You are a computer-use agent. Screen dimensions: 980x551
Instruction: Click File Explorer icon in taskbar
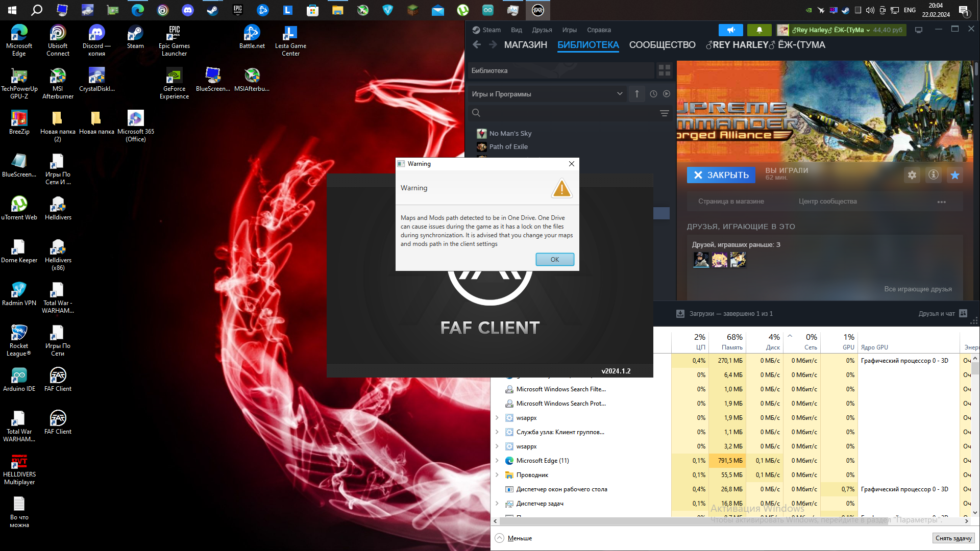[x=338, y=10]
